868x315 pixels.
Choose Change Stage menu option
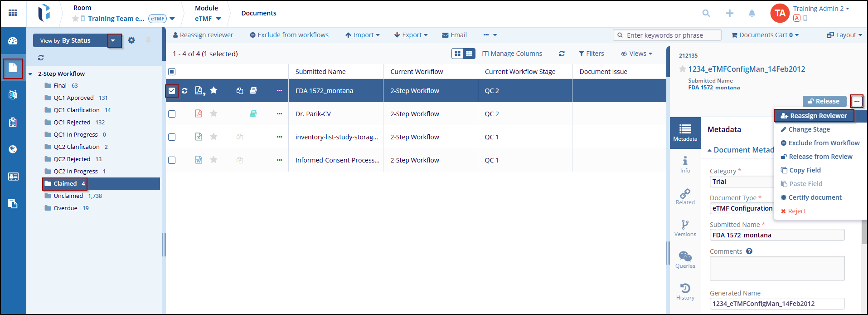[x=809, y=129]
